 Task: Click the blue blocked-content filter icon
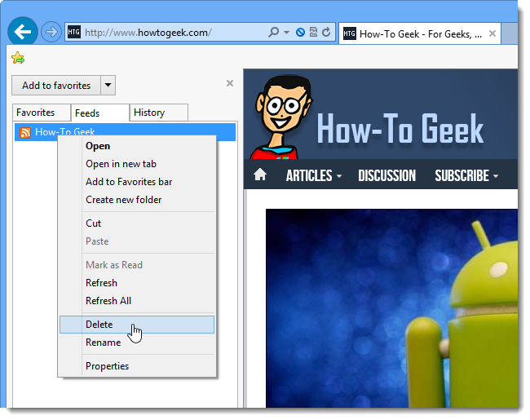tap(300, 33)
